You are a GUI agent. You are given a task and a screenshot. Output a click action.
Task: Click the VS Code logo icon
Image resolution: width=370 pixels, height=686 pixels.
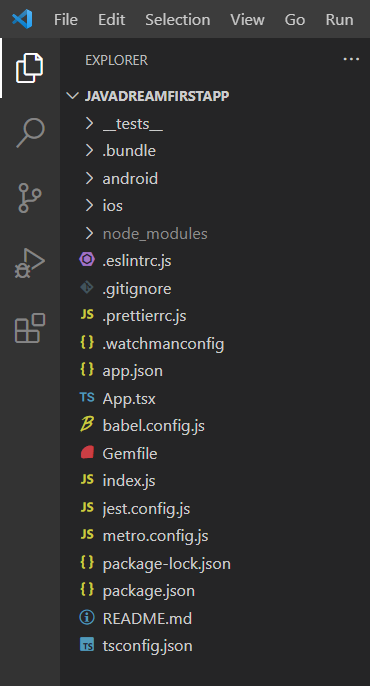pos(22,19)
